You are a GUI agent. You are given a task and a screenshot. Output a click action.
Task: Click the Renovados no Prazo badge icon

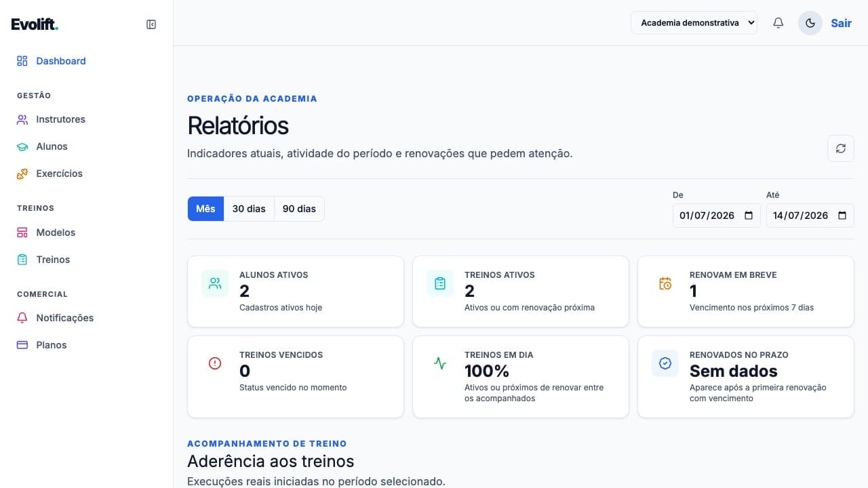pyautogui.click(x=665, y=363)
